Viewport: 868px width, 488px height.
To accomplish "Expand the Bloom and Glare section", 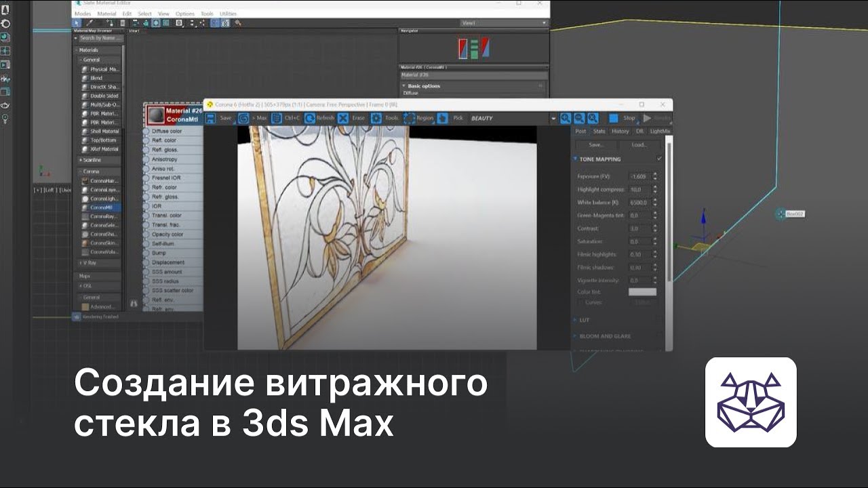I will tap(575, 336).
